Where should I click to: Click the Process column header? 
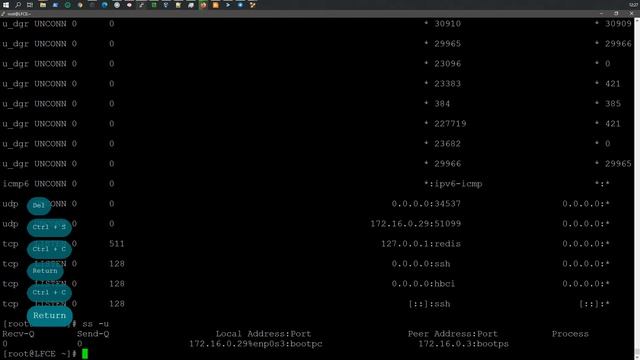570,334
